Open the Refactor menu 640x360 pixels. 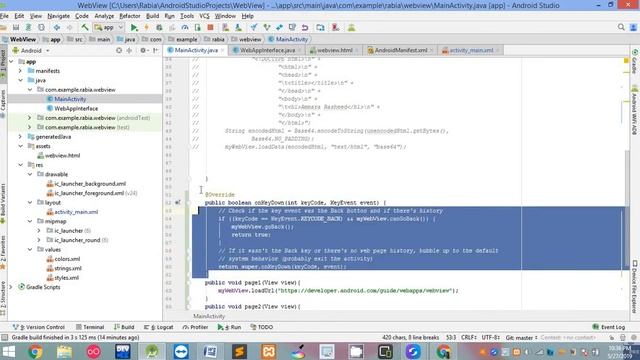point(129,16)
